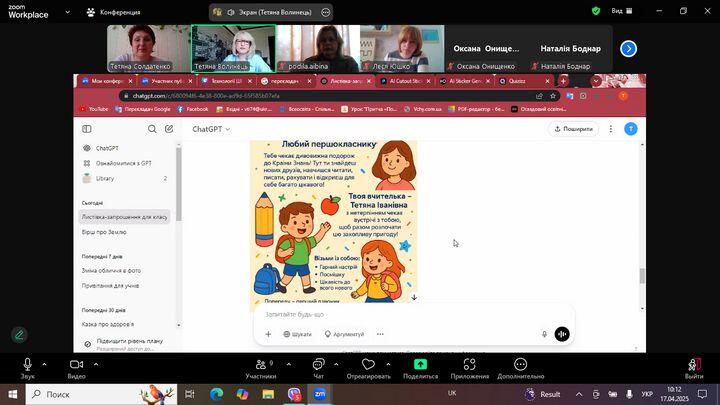This screenshot has width=720, height=405.
Task: Open the Вид view menu
Action: [622, 11]
